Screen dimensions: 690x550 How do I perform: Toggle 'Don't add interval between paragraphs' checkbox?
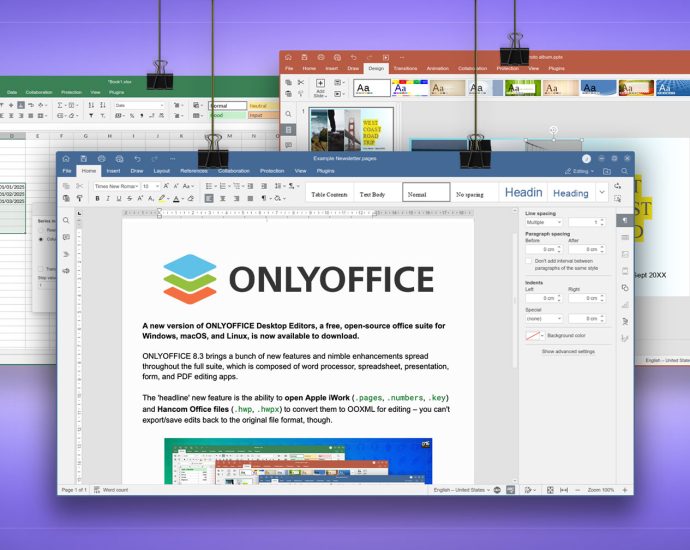(529, 261)
